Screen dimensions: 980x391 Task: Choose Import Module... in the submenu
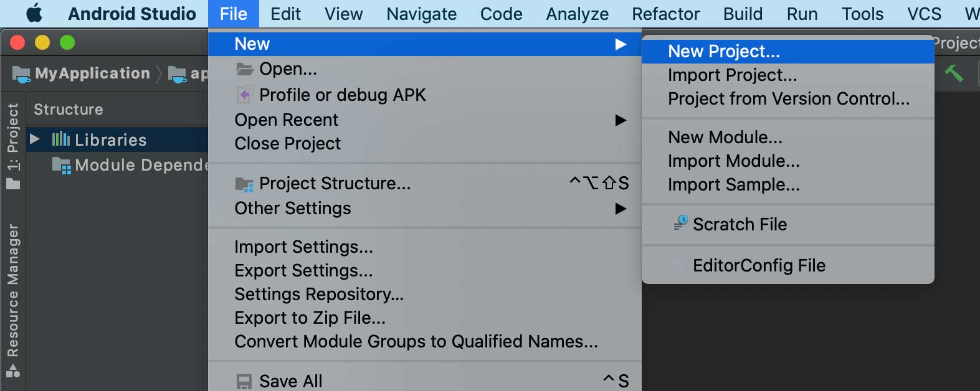click(x=733, y=161)
